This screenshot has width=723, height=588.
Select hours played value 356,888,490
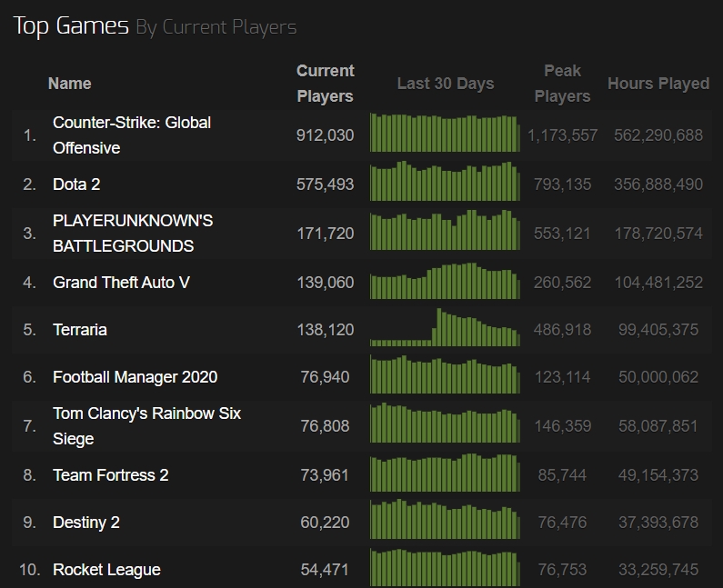(x=658, y=184)
